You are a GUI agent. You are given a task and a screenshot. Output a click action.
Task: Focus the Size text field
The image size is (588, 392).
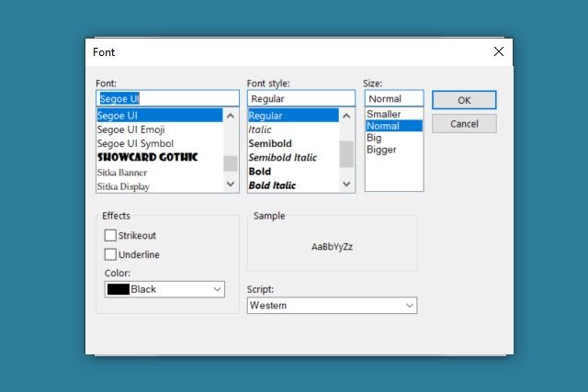coord(394,98)
